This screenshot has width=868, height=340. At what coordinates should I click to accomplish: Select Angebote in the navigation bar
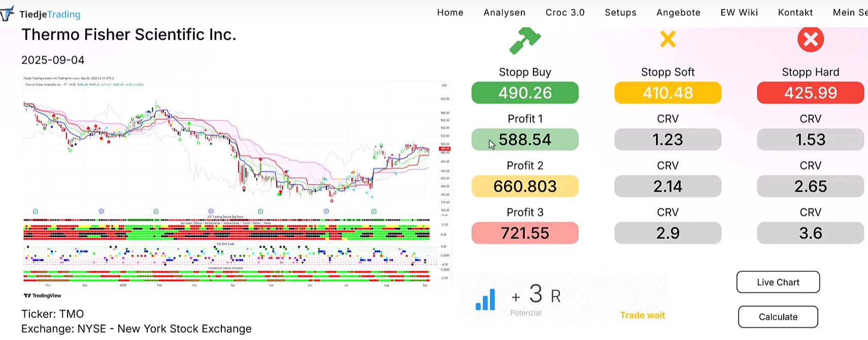coord(678,13)
